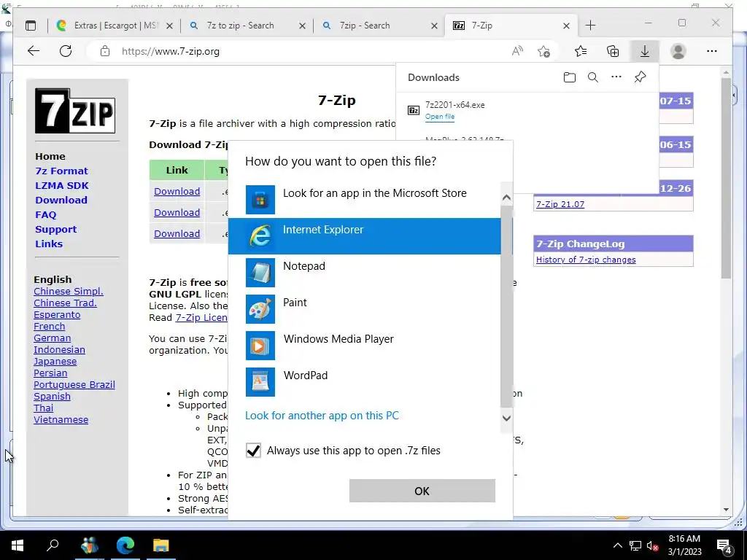Viewport: 747px width, 560px height.
Task: Open a new tab with plus
Action: pyautogui.click(x=590, y=26)
